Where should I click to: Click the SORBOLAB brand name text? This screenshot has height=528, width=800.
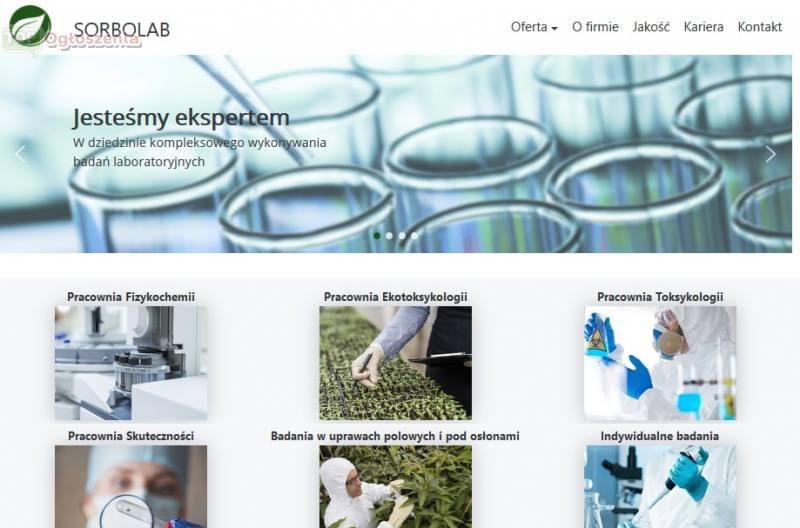[122, 30]
